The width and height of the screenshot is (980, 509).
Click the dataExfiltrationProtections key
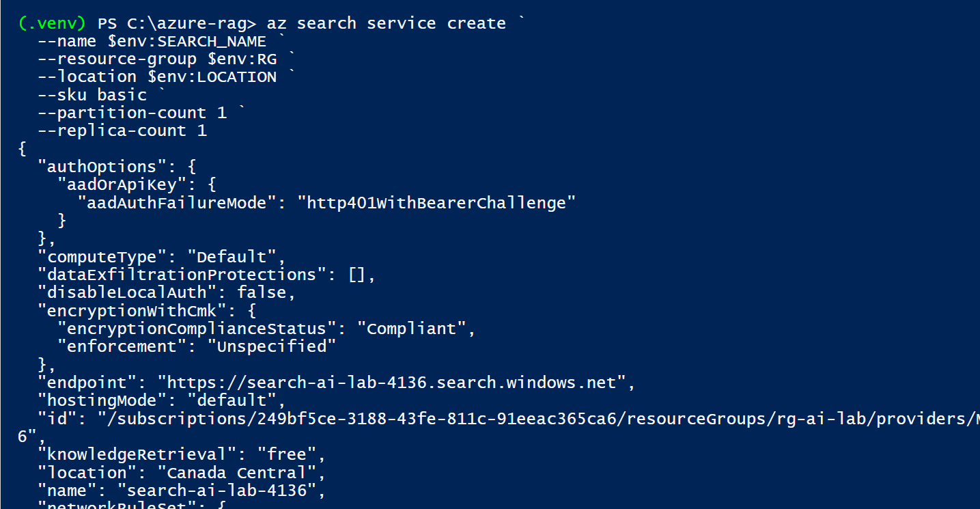click(178, 275)
